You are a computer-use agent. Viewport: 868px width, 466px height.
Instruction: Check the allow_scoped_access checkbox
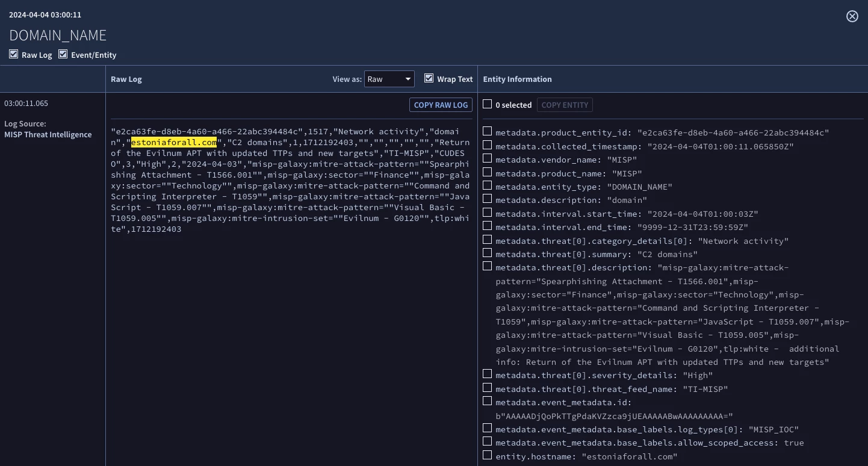488,441
